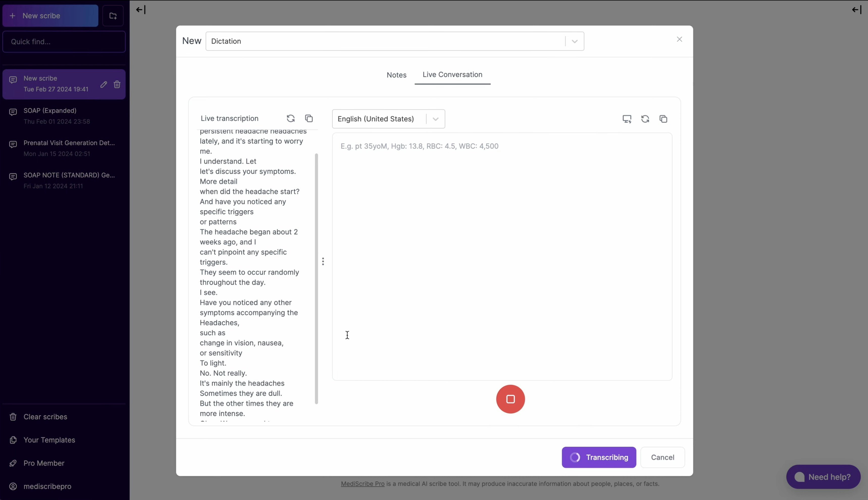Stop recording with the red button
This screenshot has width=868, height=500.
point(510,399)
